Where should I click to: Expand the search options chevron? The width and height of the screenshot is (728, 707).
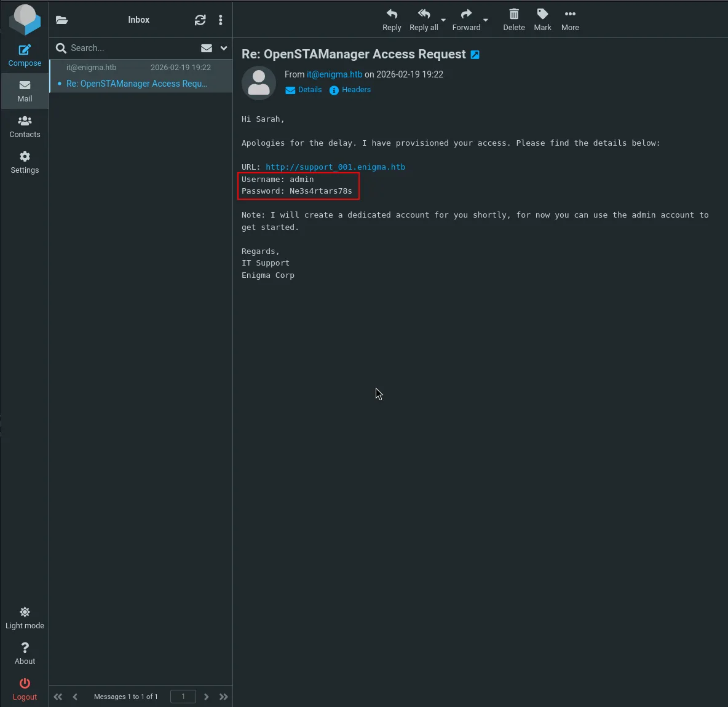point(224,49)
